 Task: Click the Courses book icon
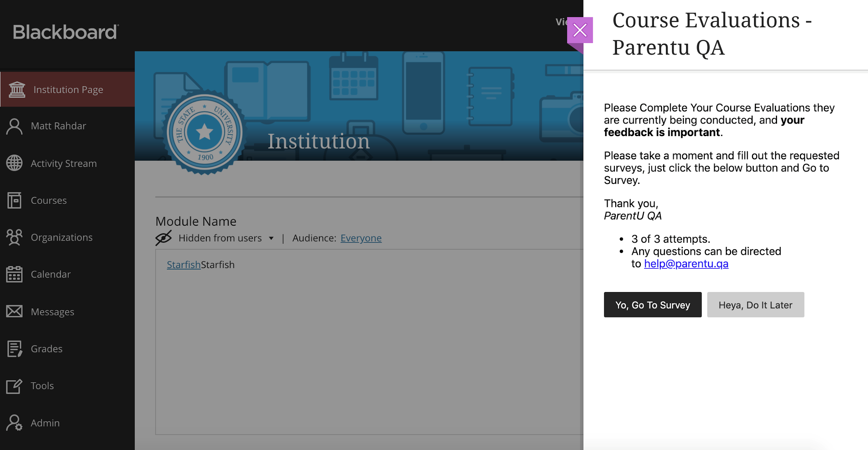(x=14, y=200)
